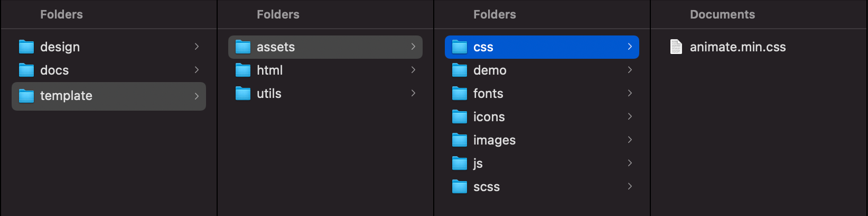The height and width of the screenshot is (216, 868).
Task: Expand the images folder chevron
Action: pyautogui.click(x=630, y=140)
